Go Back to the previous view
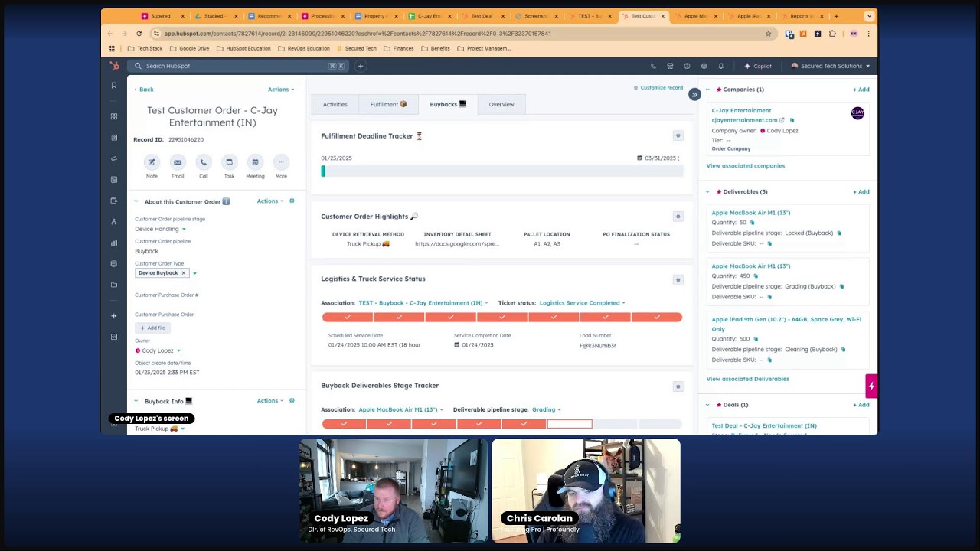The height and width of the screenshot is (551, 980). point(144,90)
